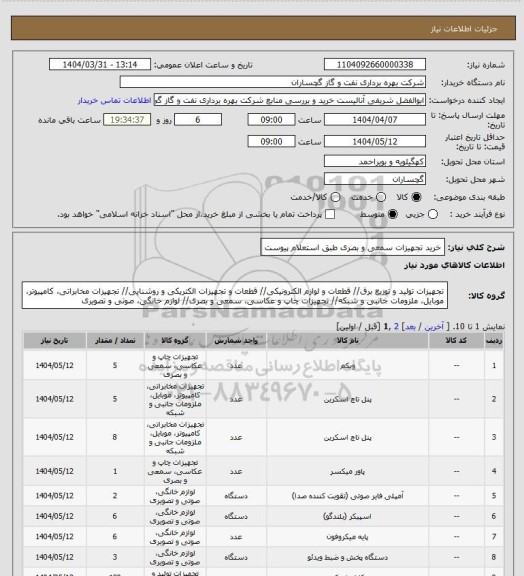Open page 2 of the items list

(396, 326)
